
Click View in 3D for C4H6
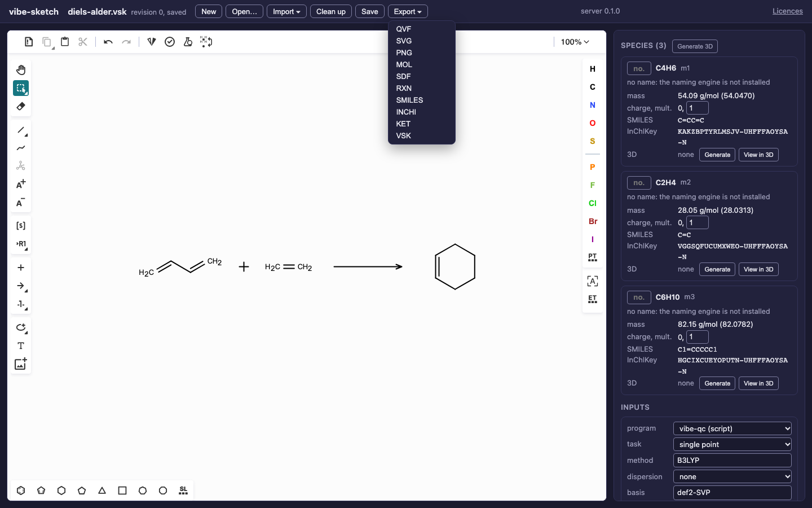point(758,155)
